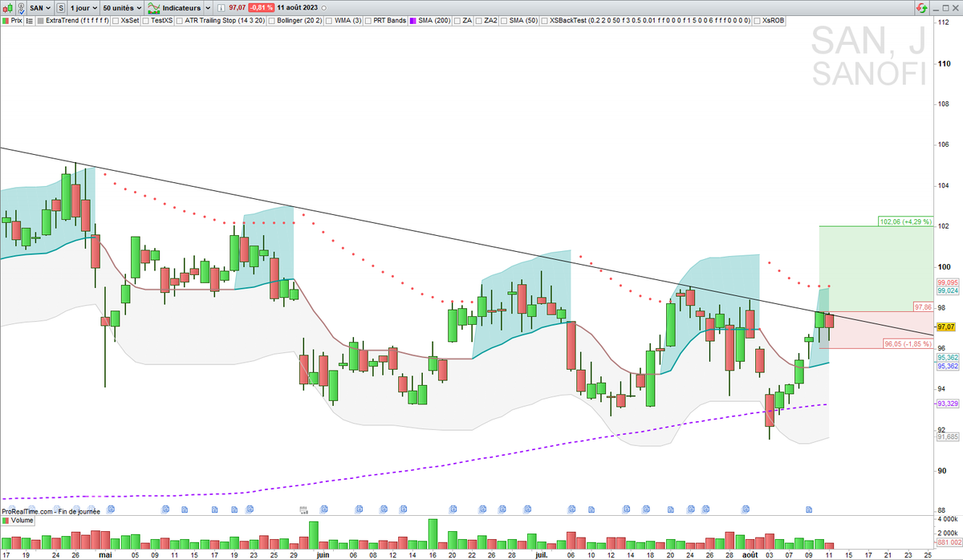Toggle the SMA (50) checkbox
Viewport: 963px width, 560px height.
(x=504, y=20)
